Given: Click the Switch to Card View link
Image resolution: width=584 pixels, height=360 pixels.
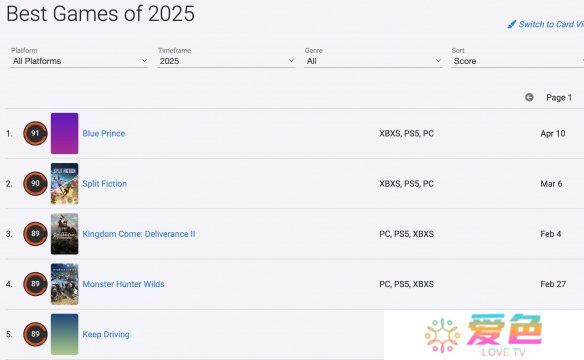Looking at the screenshot, I should pyautogui.click(x=551, y=24).
